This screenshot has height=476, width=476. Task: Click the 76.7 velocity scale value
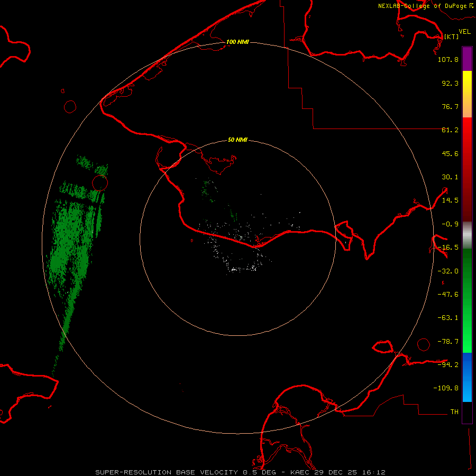pos(450,106)
